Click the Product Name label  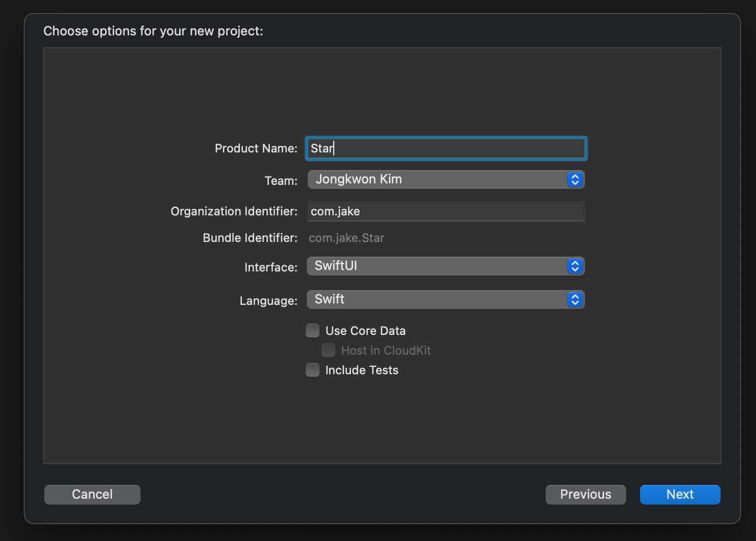pos(256,149)
